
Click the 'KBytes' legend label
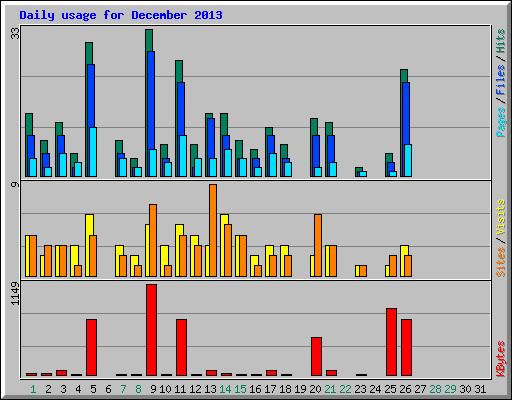[x=501, y=359]
